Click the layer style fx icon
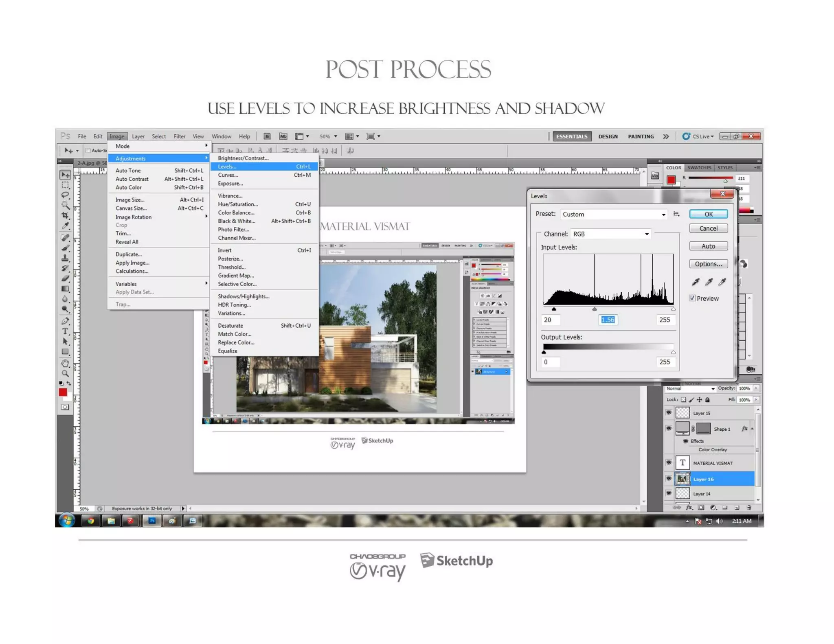834x644 pixels. click(x=689, y=508)
